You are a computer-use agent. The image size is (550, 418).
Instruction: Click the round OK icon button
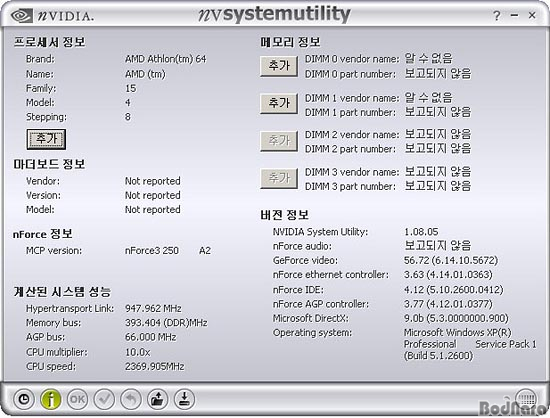pyautogui.click(x=77, y=399)
